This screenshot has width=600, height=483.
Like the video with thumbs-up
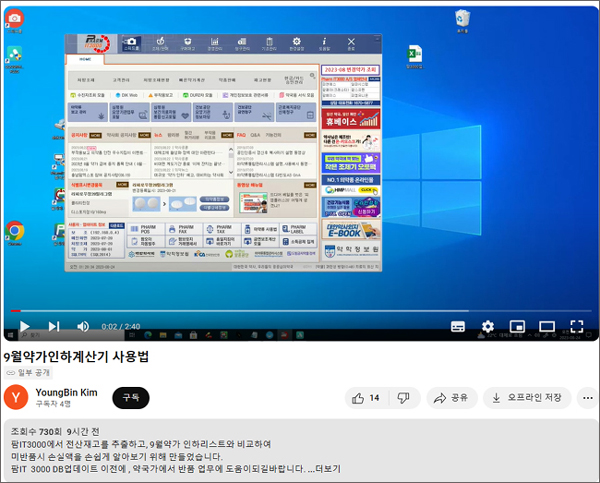pos(366,398)
